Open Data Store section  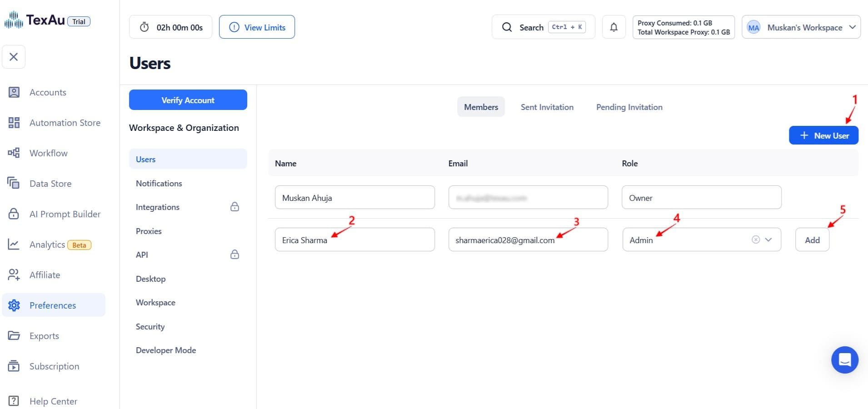tap(50, 184)
